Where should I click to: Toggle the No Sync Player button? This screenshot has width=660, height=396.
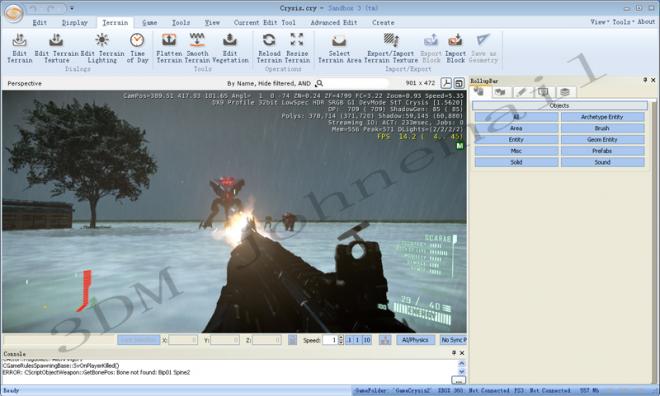(453, 340)
